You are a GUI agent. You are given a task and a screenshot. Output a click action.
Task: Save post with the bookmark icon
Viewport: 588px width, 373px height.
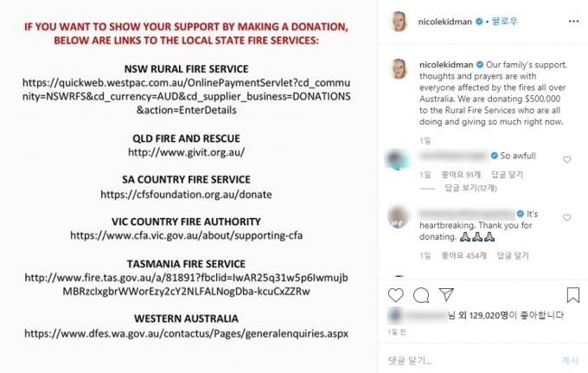pyautogui.click(x=573, y=295)
